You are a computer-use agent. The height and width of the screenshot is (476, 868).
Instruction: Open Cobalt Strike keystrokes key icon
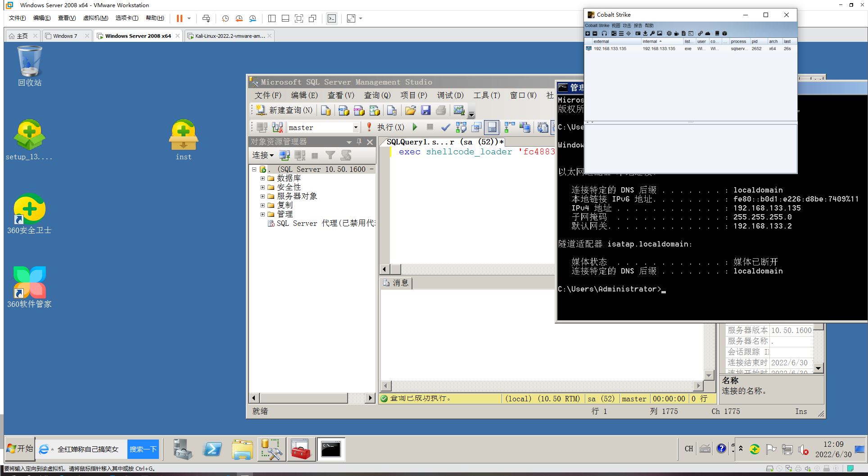pyautogui.click(x=652, y=33)
